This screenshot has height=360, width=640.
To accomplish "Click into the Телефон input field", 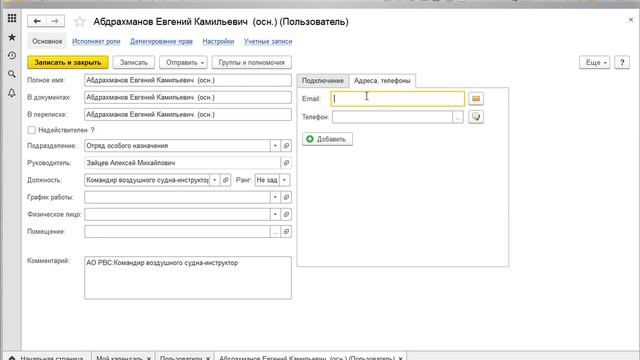I will [392, 117].
